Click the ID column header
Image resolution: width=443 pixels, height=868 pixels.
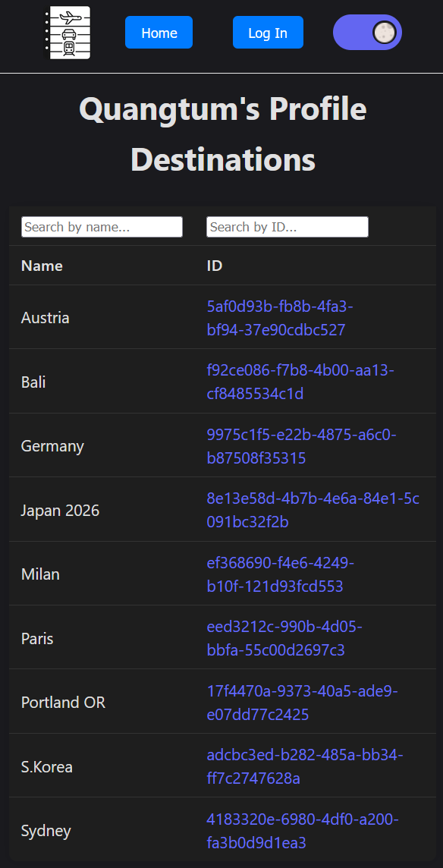point(215,266)
